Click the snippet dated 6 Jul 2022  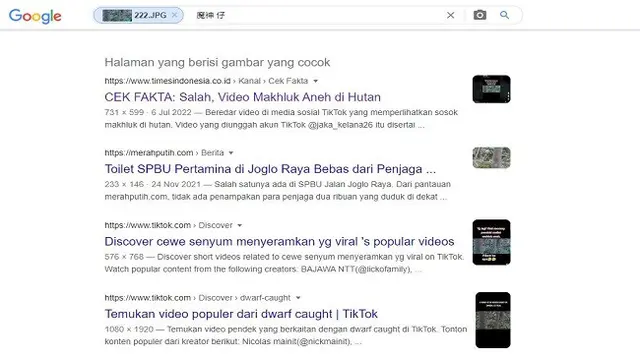point(281,118)
